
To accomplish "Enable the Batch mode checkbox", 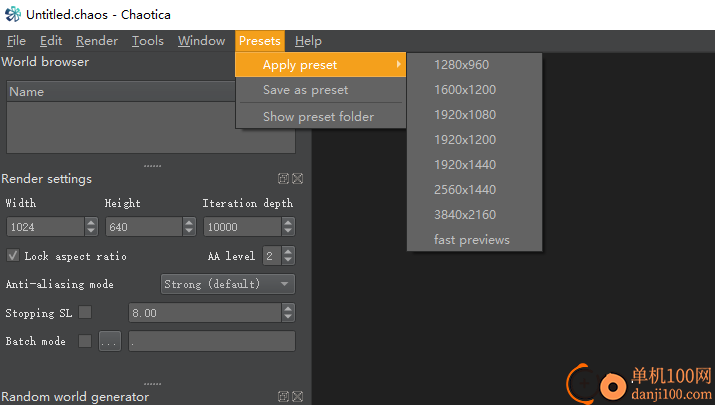I will (85, 341).
